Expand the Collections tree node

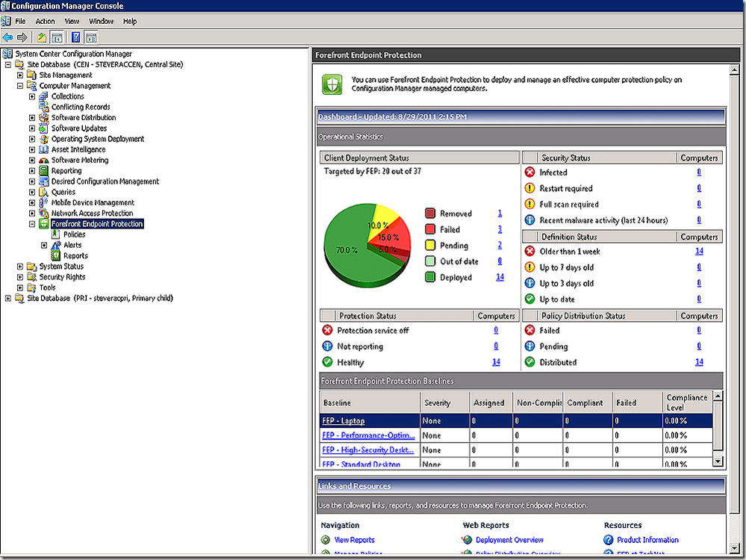click(32, 96)
